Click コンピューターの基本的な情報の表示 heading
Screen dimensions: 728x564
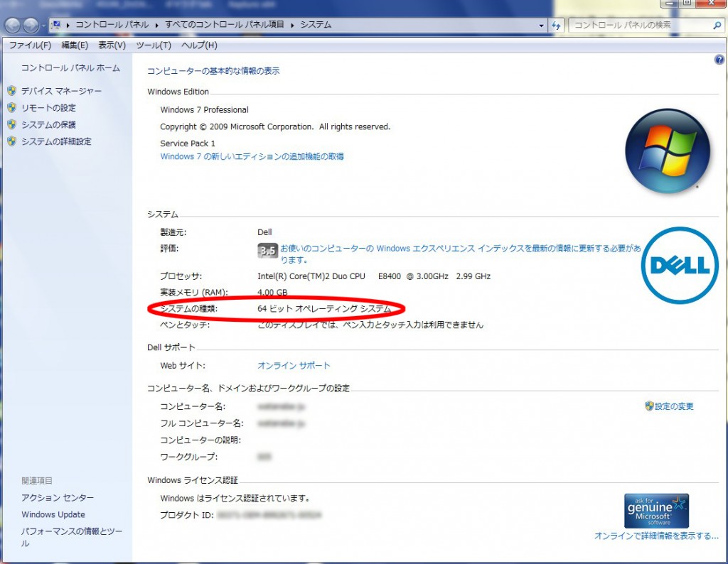(x=213, y=71)
